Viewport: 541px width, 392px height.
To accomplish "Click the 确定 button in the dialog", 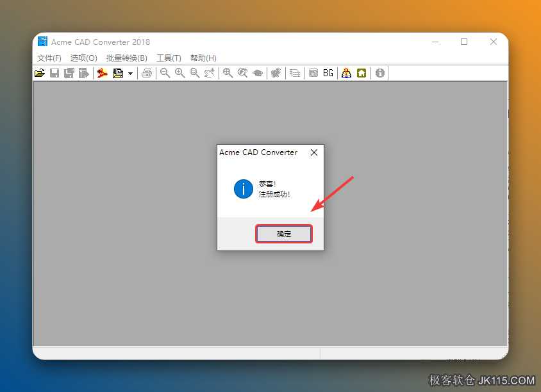I will (284, 234).
